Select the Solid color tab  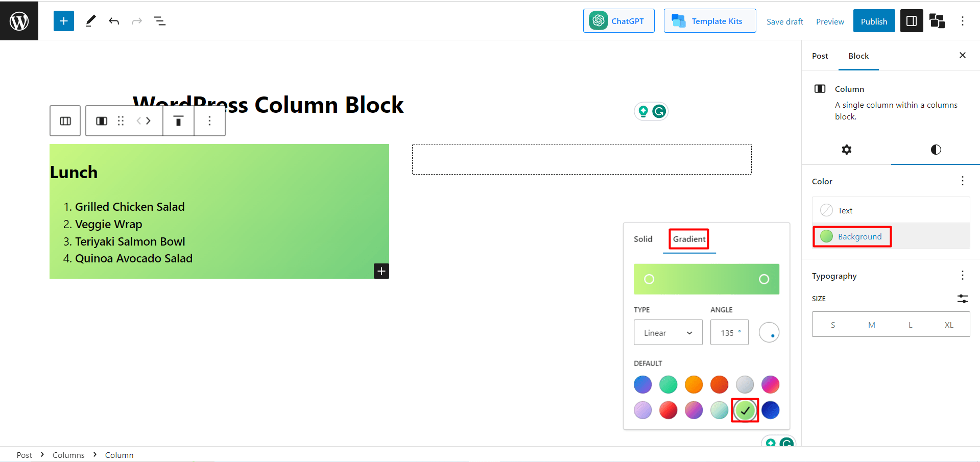tap(643, 239)
